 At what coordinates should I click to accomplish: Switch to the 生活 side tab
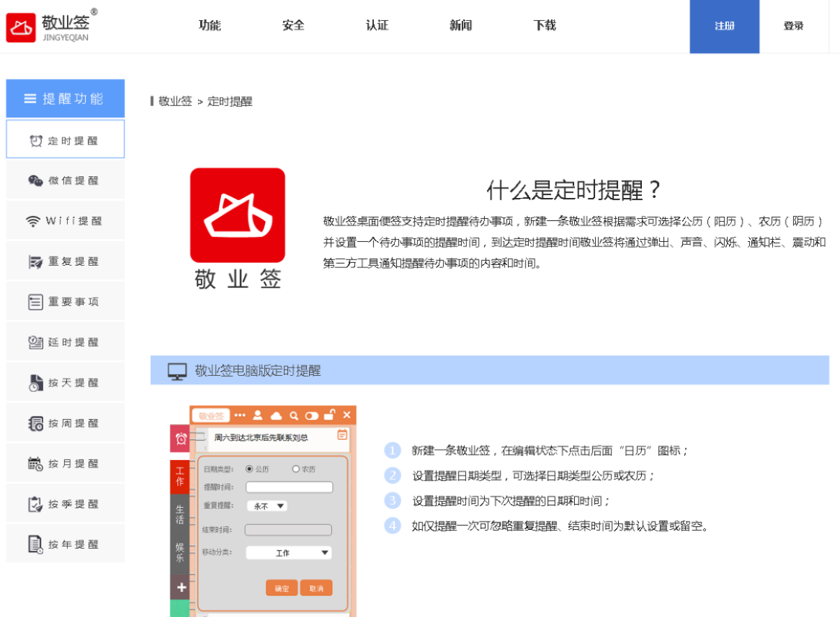pyautogui.click(x=180, y=515)
